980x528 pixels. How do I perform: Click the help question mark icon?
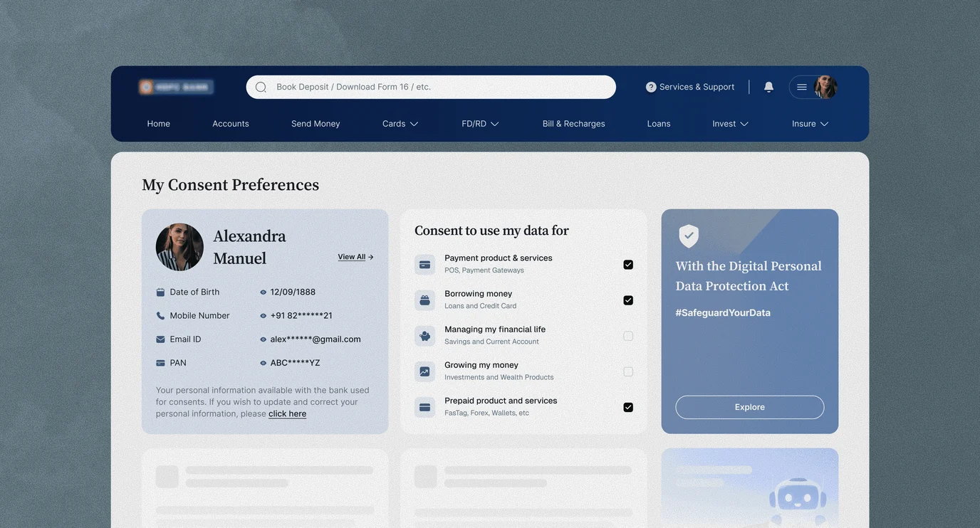(x=651, y=87)
